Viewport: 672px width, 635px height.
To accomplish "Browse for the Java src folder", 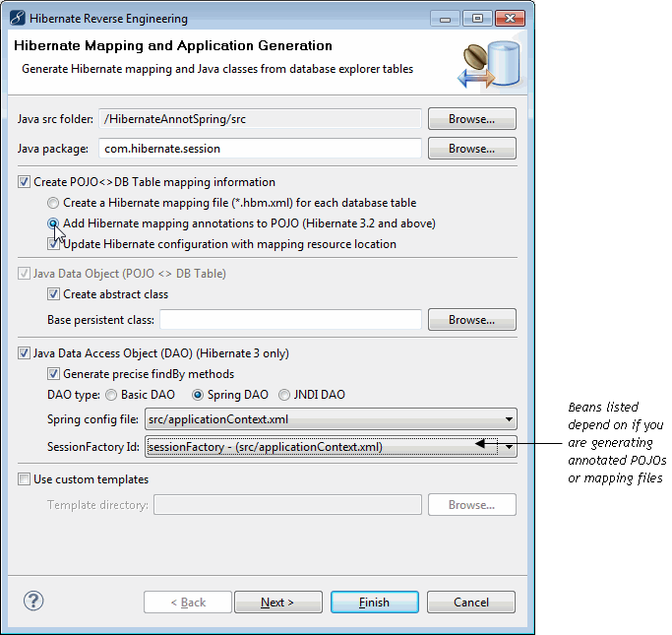I will coord(471,119).
